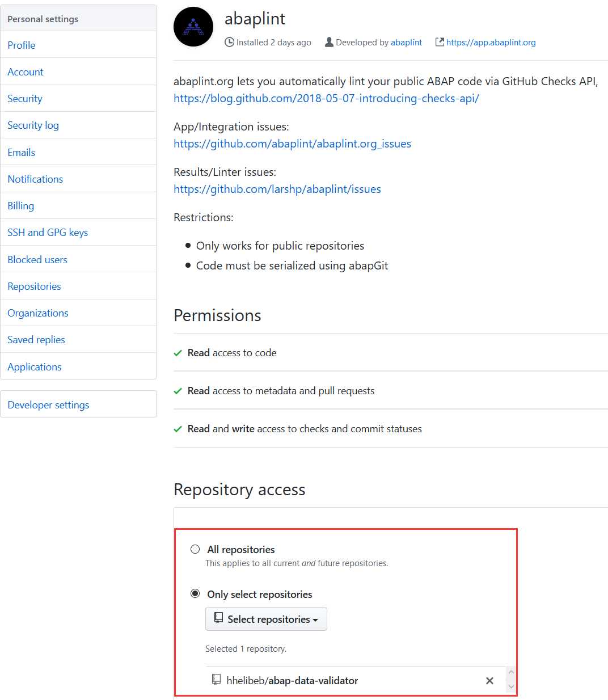Open the abaplint.org_issues GitHub link
Viewport: 608px width, 700px height.
point(292,144)
